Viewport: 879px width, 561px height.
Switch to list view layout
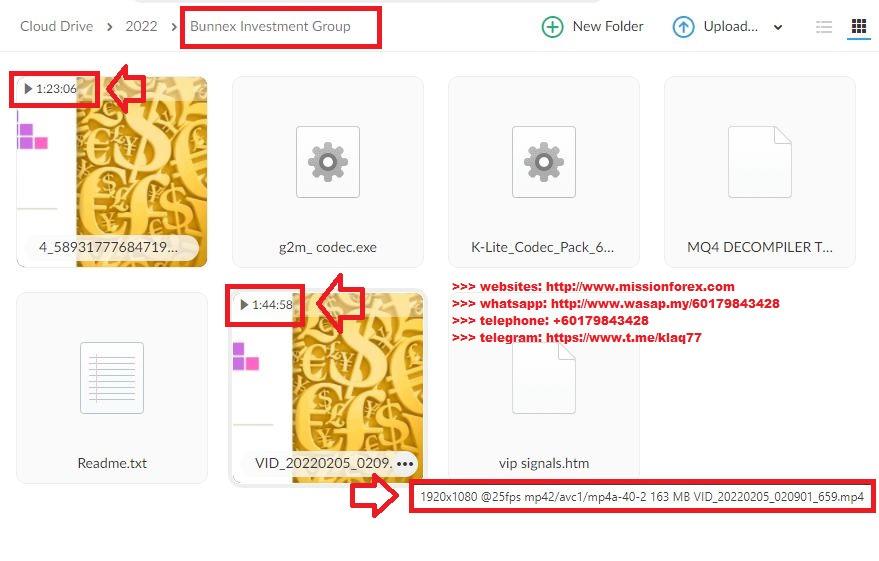(x=824, y=27)
